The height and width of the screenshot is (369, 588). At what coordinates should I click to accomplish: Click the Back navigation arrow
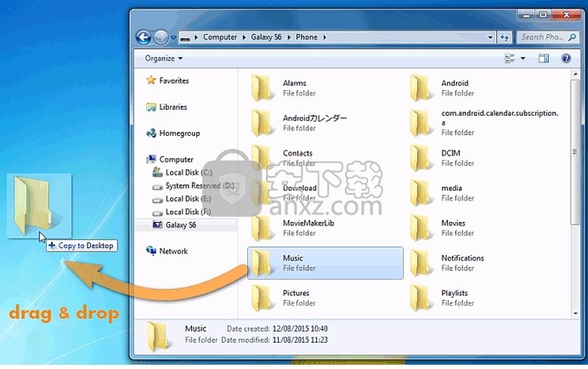[144, 37]
